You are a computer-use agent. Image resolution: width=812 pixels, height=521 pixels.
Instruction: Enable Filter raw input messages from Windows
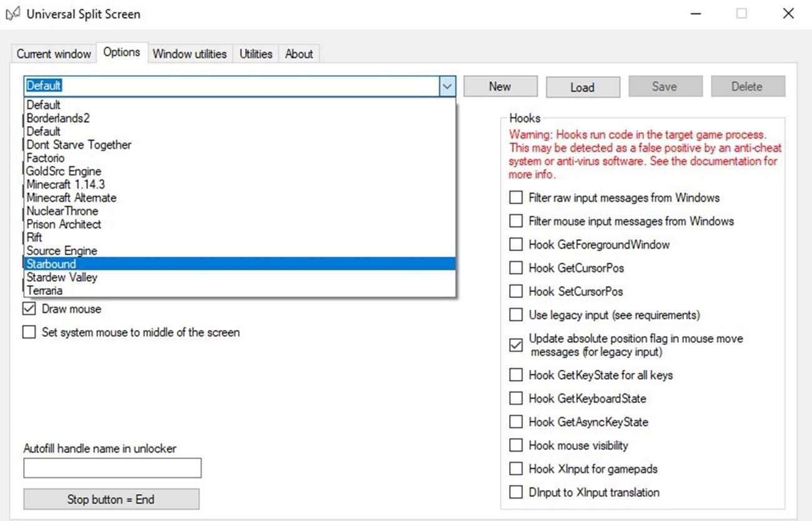(x=516, y=198)
